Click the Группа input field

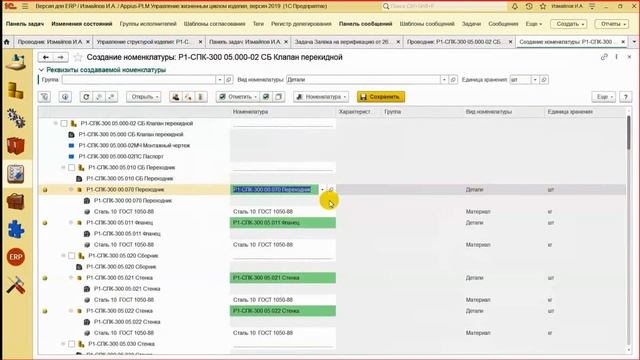click(139, 80)
